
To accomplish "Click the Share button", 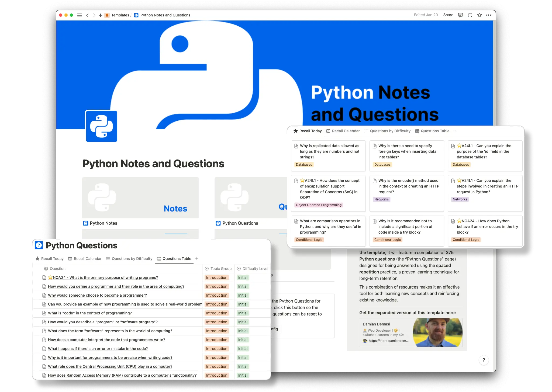I will click(448, 15).
